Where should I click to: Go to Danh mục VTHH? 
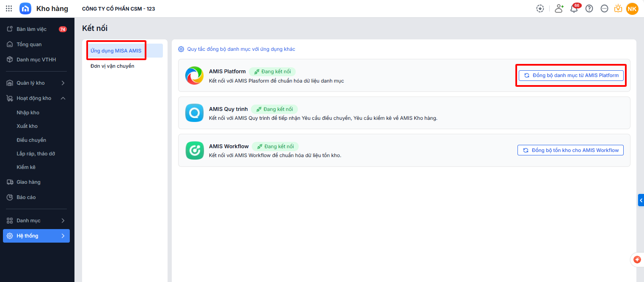pos(36,60)
